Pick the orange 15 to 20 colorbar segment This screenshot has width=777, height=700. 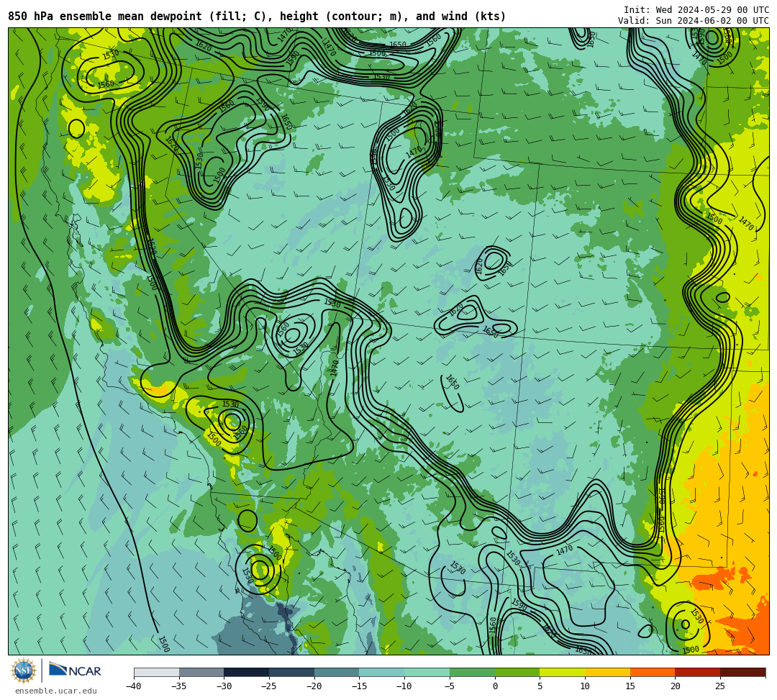(653, 672)
